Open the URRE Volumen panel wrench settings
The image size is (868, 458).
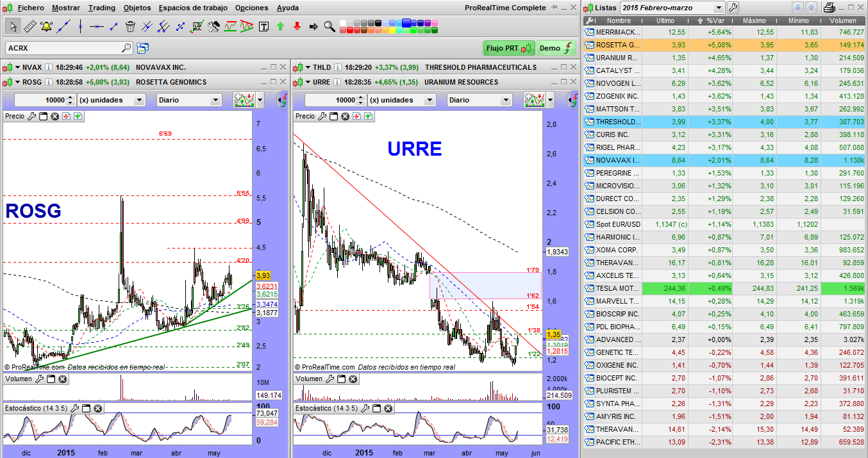(x=330, y=379)
